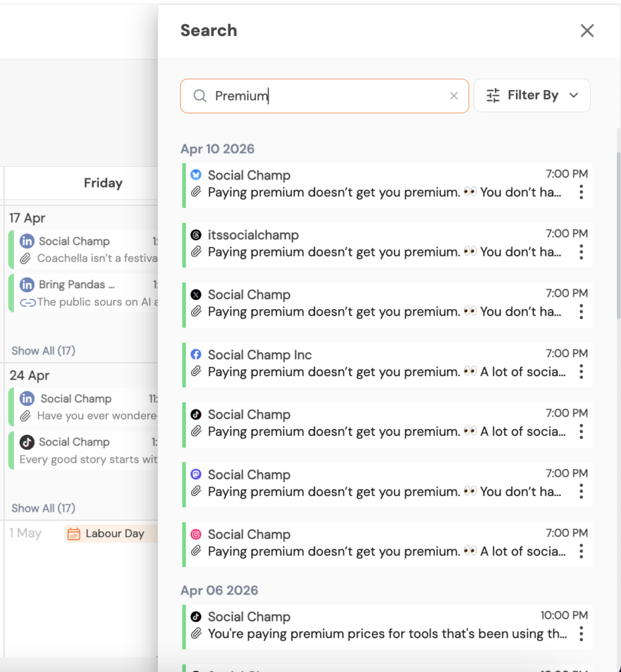Open the three-dot menu for itssocialchamp post
Screen dimensions: 621x672
581,252
